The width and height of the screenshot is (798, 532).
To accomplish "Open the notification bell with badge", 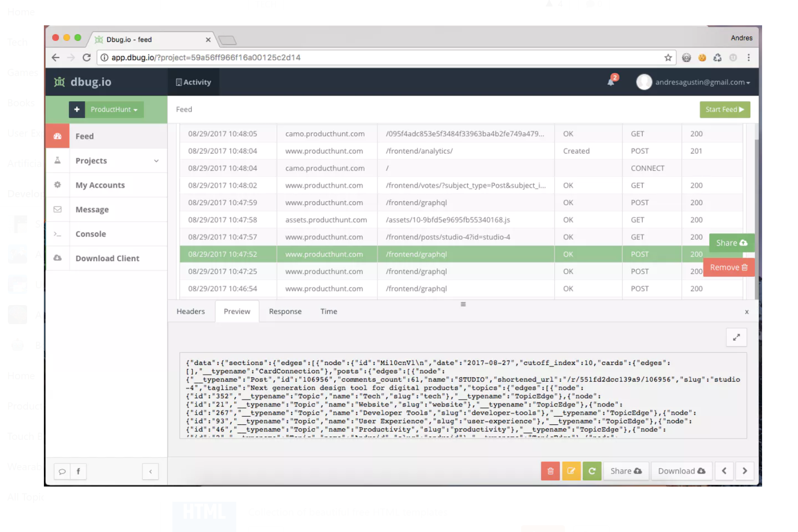I will point(612,81).
